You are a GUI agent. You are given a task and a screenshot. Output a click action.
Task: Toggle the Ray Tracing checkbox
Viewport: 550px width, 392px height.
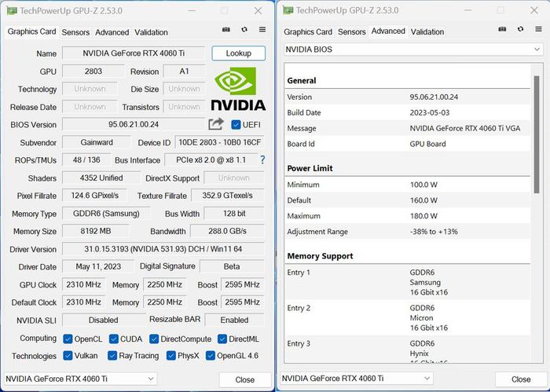point(112,356)
